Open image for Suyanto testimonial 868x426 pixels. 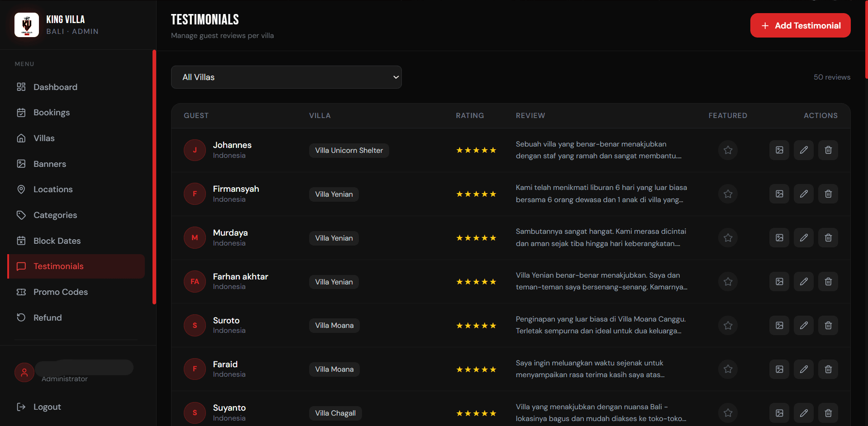[779, 413]
